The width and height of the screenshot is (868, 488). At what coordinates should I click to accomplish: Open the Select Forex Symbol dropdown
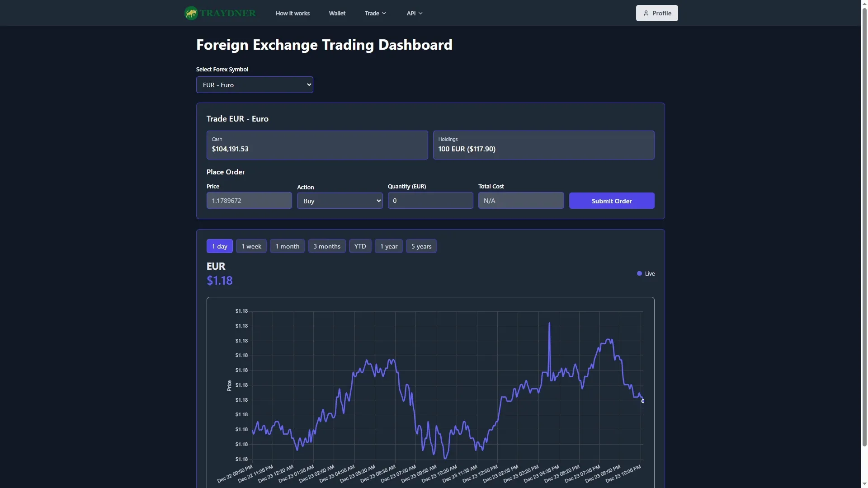[x=255, y=85]
